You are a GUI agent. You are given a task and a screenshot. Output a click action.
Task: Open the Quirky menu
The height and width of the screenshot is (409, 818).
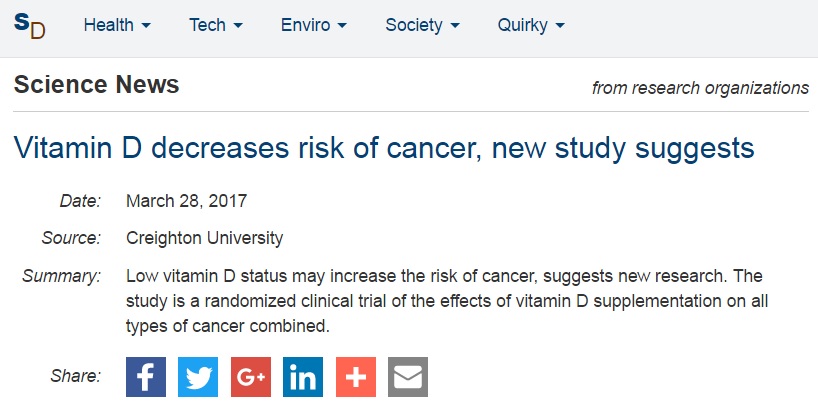coord(530,25)
